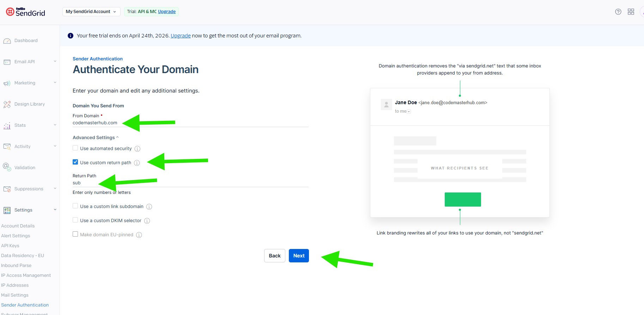Enable Use automated security checkbox
This screenshot has width=644, height=315.
(x=75, y=148)
